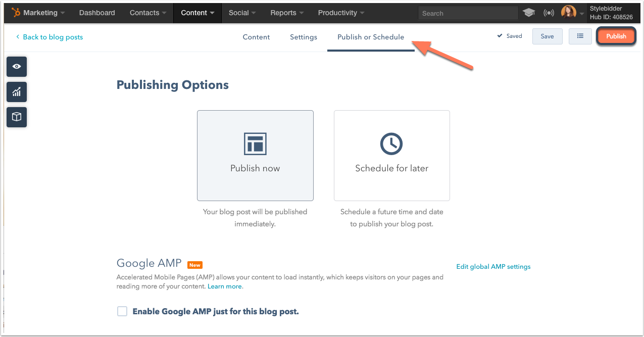The image size is (644, 337).
Task: Open the optimization chart icon in sidebar
Action: 17,92
